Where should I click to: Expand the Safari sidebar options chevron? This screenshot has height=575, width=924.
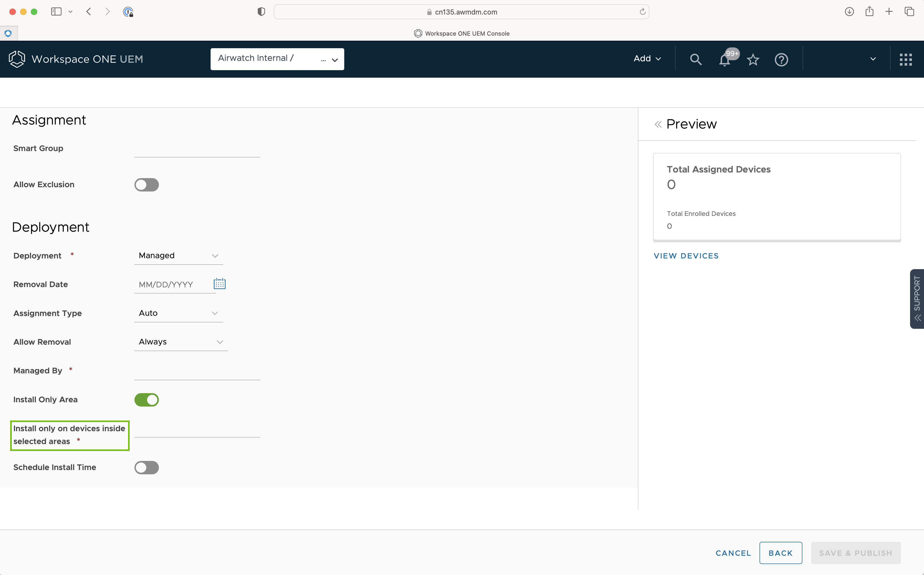click(x=70, y=12)
